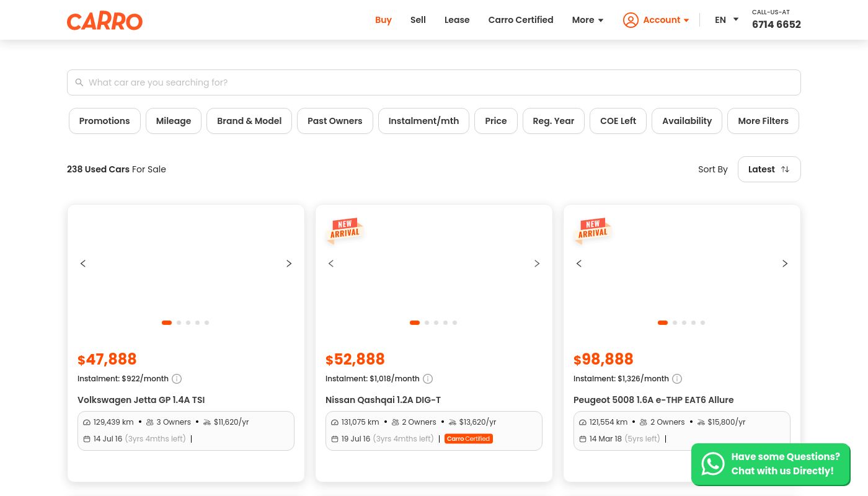Click mileage gauge icon for 129,439 km
Viewport: 868px width, 496px height.
tap(87, 422)
